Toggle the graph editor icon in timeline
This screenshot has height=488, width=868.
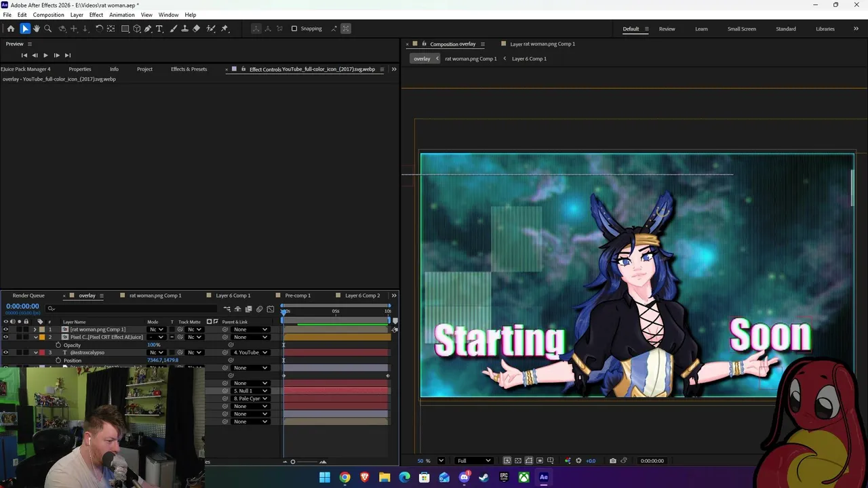pos(270,309)
